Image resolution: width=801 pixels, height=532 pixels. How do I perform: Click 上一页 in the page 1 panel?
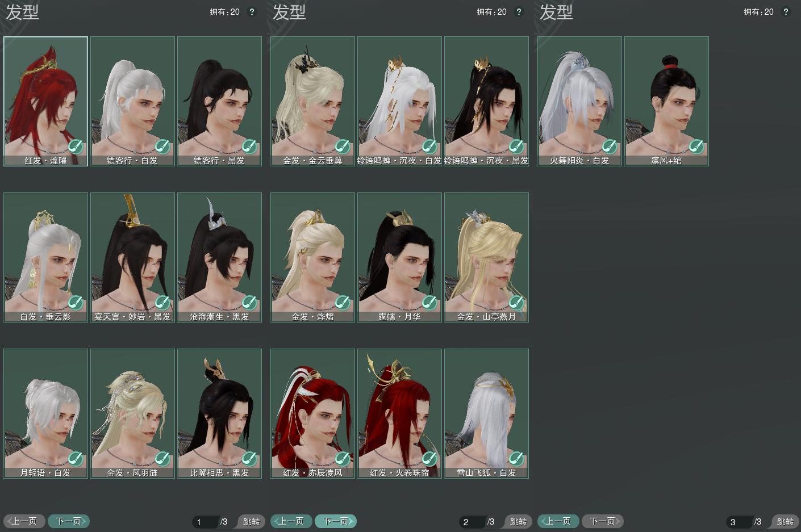[24, 521]
